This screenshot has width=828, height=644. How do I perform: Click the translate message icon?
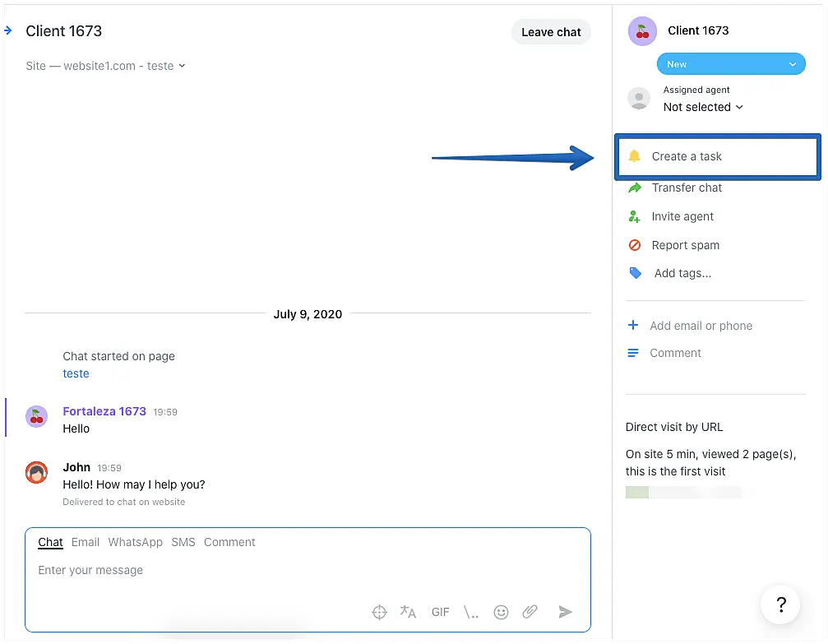(x=408, y=612)
